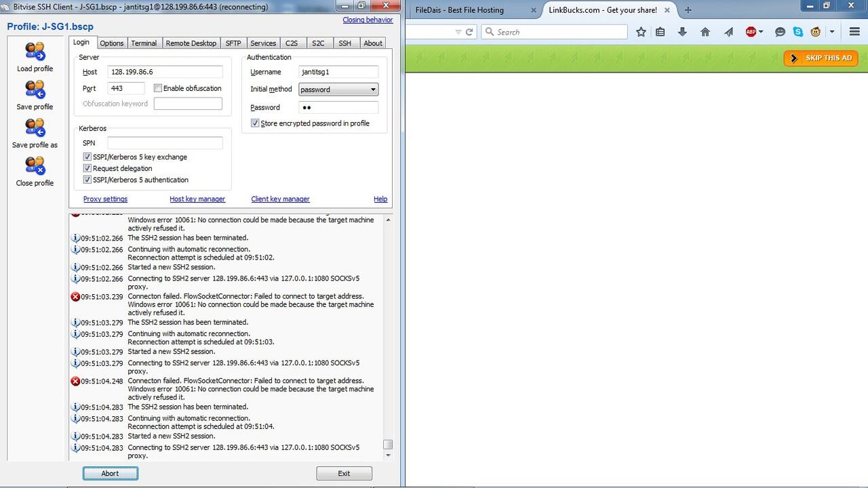This screenshot has height=488, width=868.
Task: Toggle Enable obfuscation checkbox
Action: coord(158,88)
